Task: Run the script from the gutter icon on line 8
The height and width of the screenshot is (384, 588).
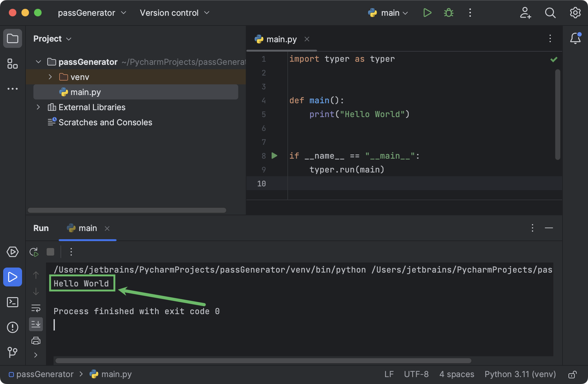Action: (x=274, y=155)
